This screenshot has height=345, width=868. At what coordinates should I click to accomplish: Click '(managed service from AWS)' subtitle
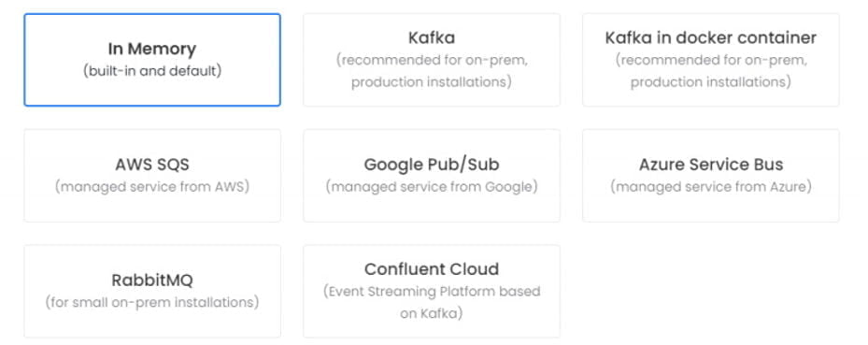pos(152,187)
